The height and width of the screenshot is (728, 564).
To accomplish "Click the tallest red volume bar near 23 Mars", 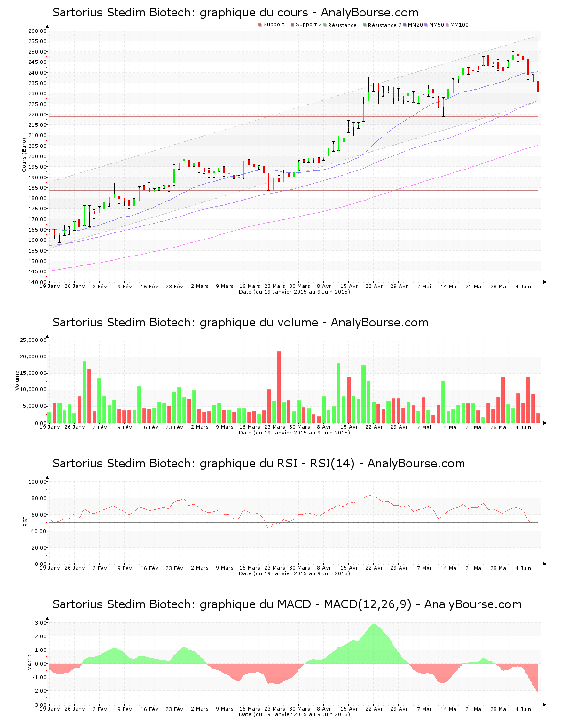I will [279, 387].
